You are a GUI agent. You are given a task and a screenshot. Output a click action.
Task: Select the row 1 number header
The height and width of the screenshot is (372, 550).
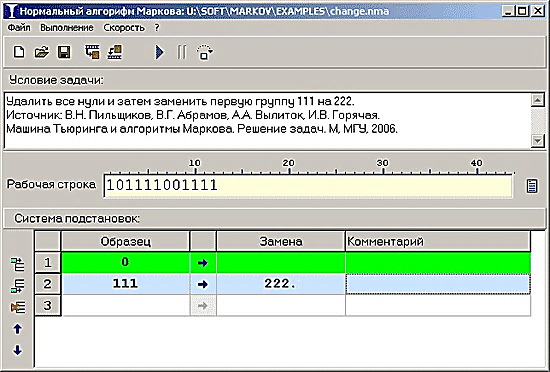tap(48, 262)
